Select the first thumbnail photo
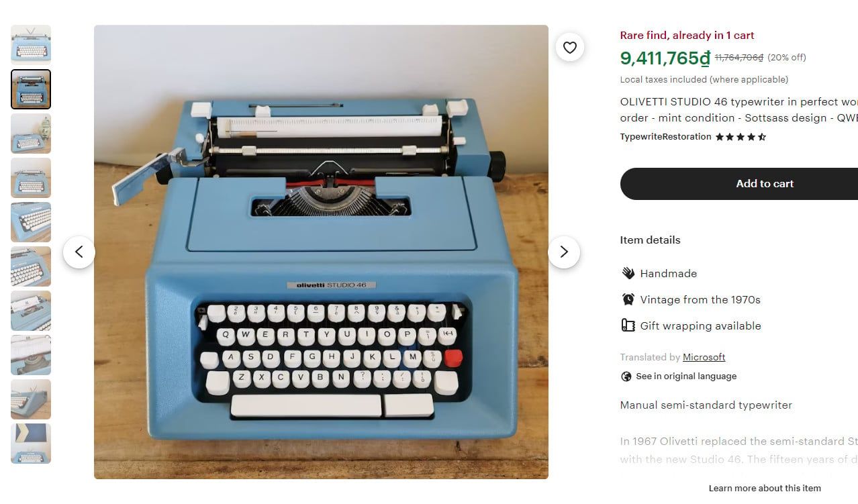Image resolution: width=858 pixels, height=504 pixels. tap(31, 45)
